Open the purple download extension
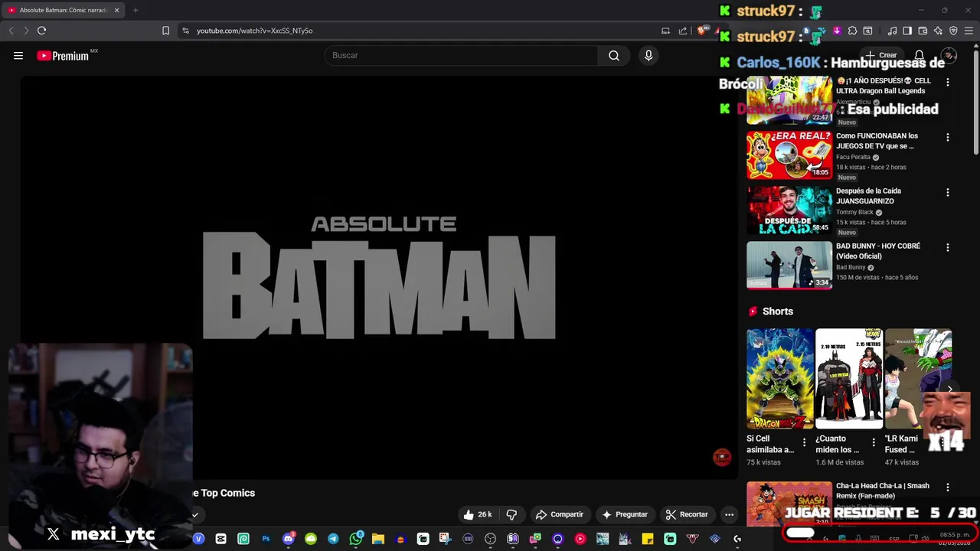The height and width of the screenshot is (551, 980). pos(837,31)
